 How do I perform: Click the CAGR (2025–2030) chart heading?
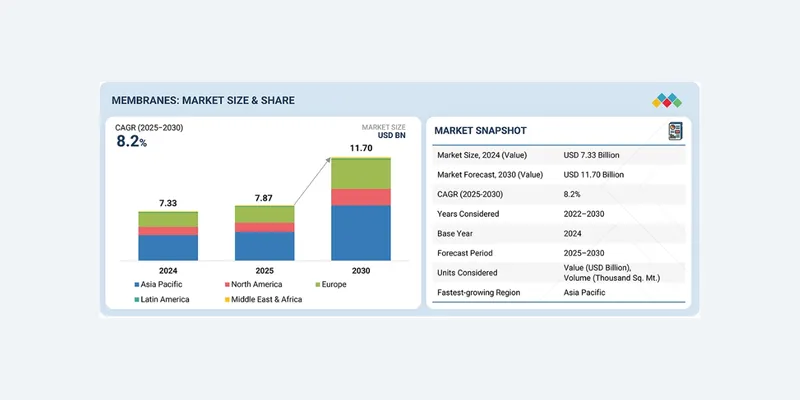(149, 128)
